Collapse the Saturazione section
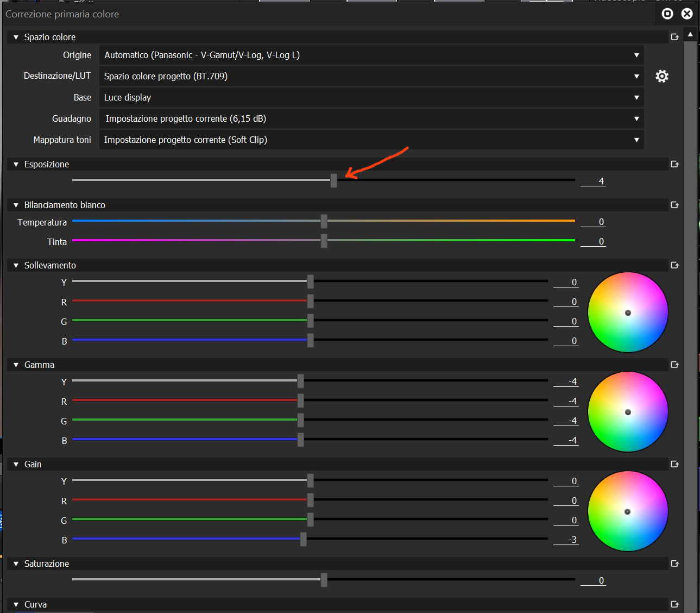Image resolution: width=700 pixels, height=613 pixels. (x=16, y=564)
